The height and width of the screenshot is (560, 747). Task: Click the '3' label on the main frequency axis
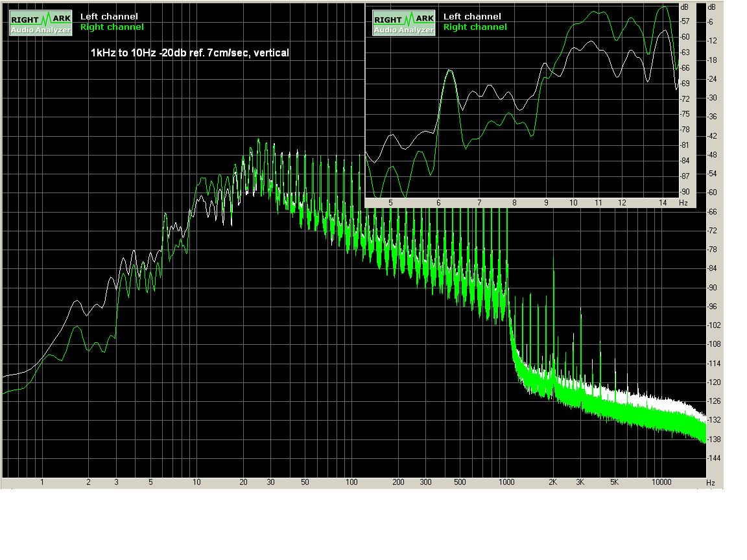(x=116, y=482)
